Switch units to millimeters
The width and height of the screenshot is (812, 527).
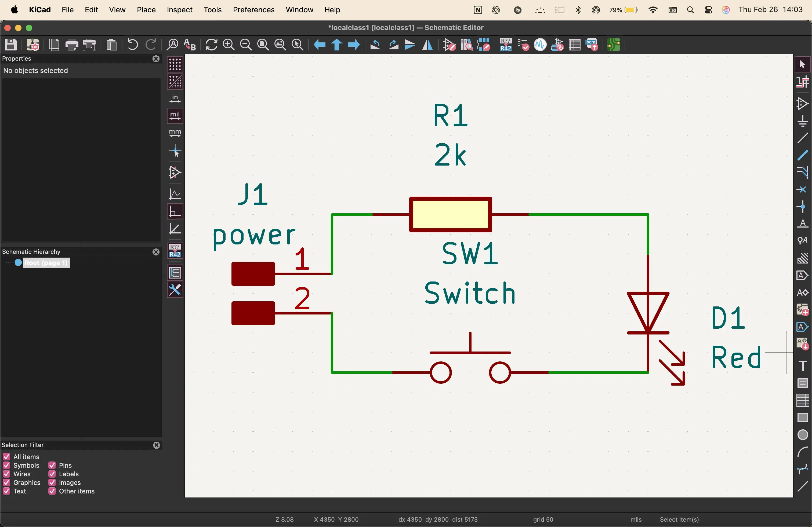coord(175,133)
